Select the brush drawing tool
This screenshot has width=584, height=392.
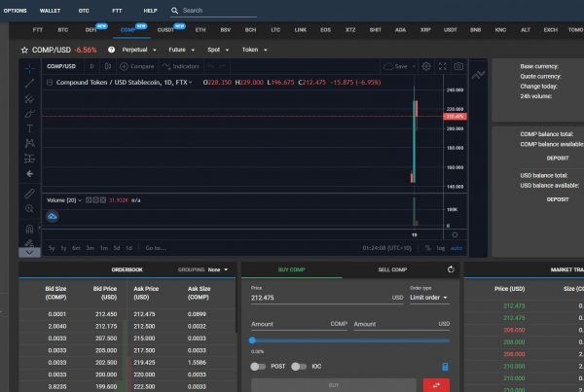pyautogui.click(x=29, y=114)
